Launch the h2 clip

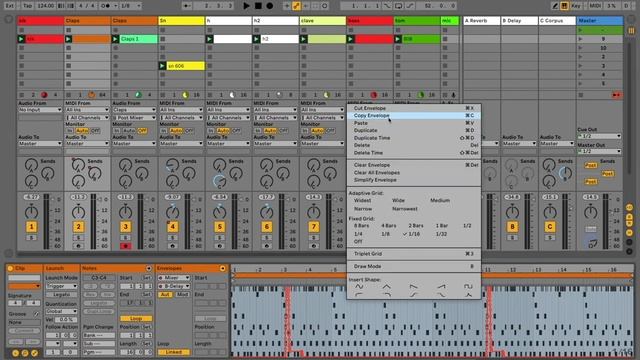pos(256,39)
